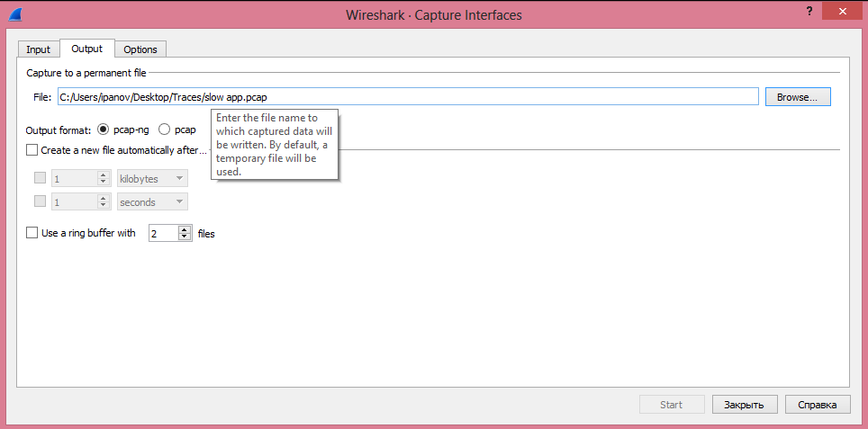Image resolution: width=868 pixels, height=429 pixels.
Task: Select the Output tab
Action: [x=87, y=49]
